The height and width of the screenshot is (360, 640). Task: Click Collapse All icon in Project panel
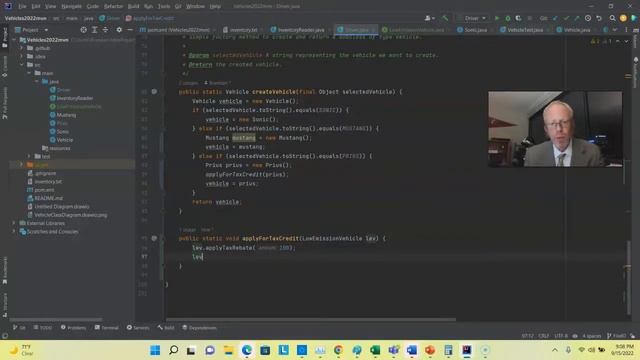[x=105, y=30]
